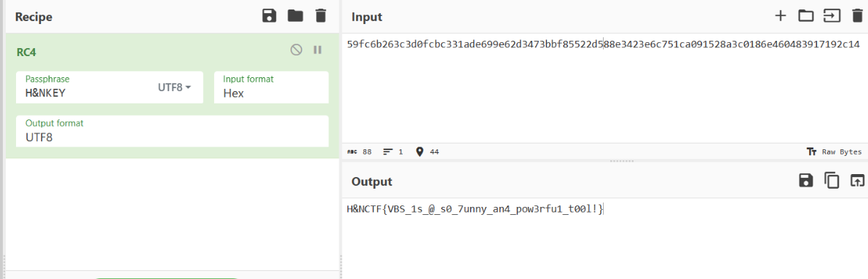The image size is (868, 279).
Task: Click the cursor position indicator 44
Action: point(427,152)
